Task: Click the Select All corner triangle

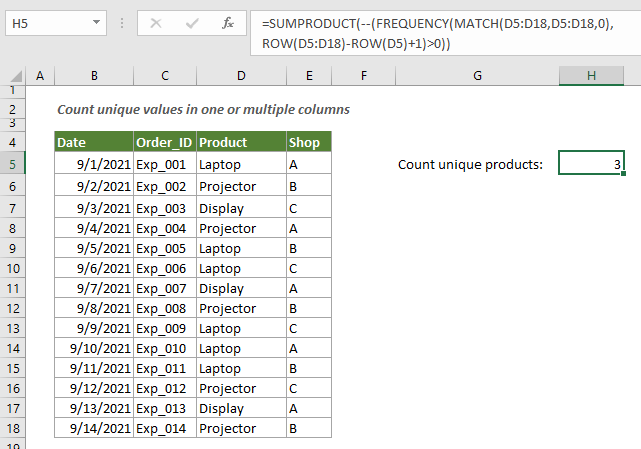Action: pos(14,76)
